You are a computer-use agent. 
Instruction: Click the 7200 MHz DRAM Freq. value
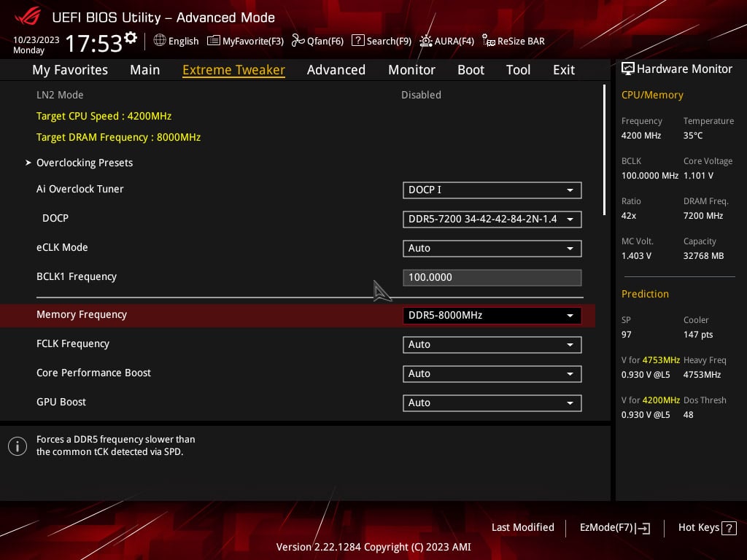(x=703, y=216)
